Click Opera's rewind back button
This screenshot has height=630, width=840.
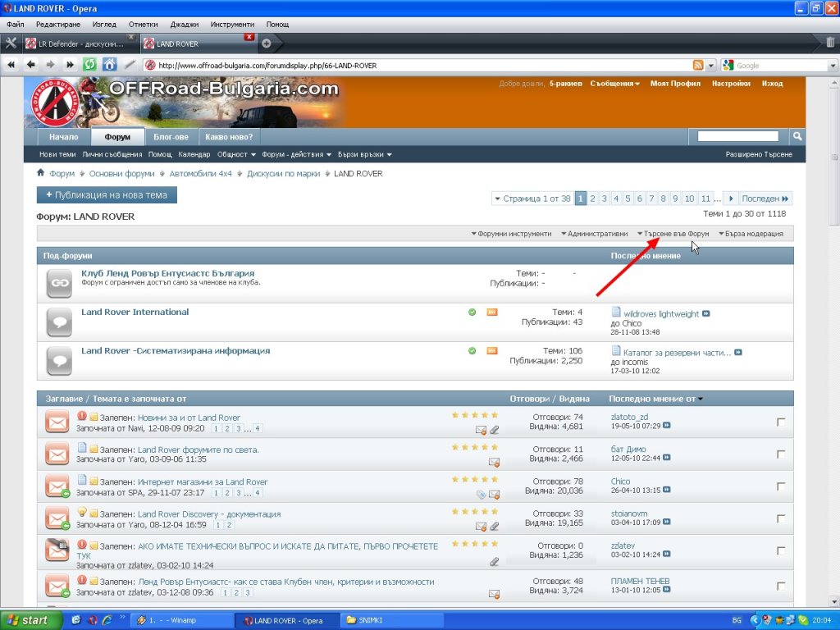coord(11,65)
